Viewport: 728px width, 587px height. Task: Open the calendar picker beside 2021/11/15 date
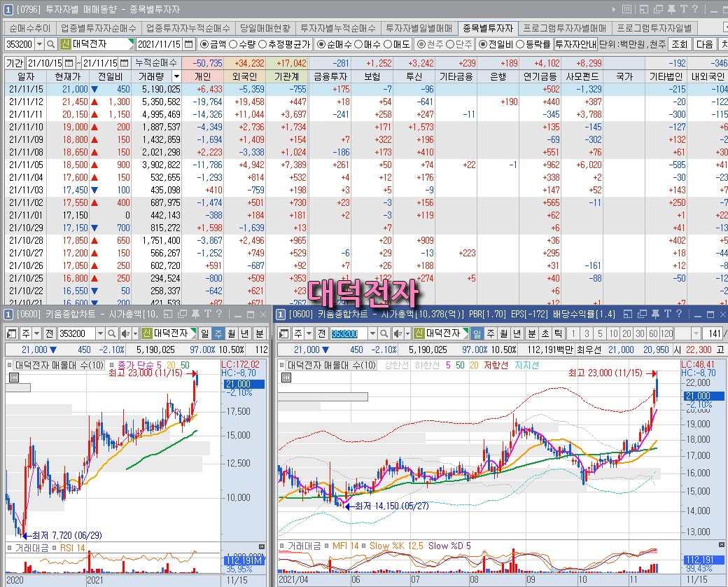point(188,44)
